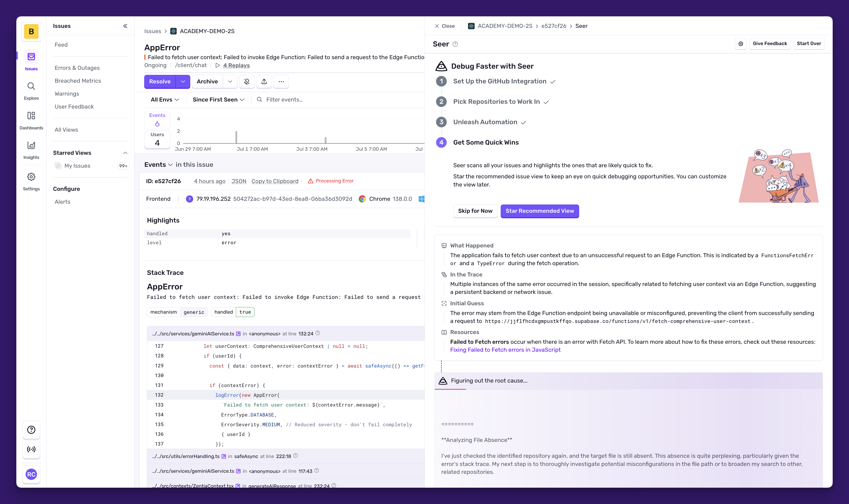Collapse the Starred Views section
The width and height of the screenshot is (849, 504).
coord(125,153)
